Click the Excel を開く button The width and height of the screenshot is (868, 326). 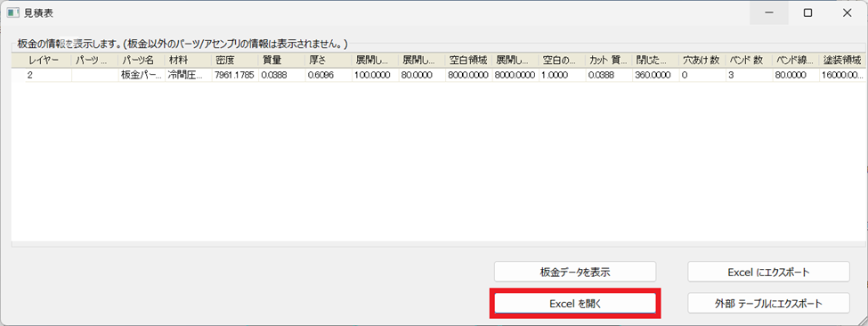(575, 304)
